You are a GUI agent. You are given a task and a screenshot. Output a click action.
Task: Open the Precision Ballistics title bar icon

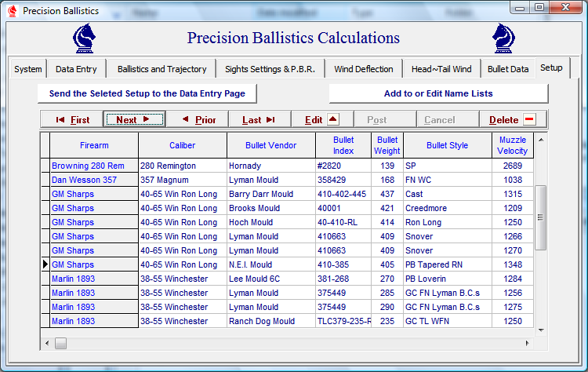12,11
